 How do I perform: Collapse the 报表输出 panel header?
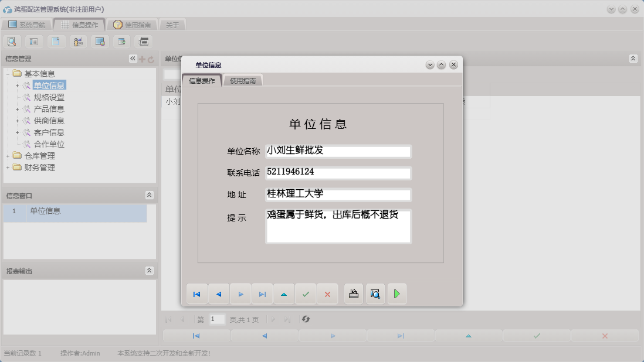[x=150, y=270]
